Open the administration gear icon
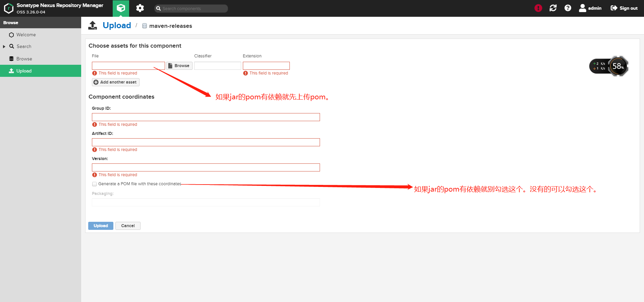This screenshot has height=302, width=644. (x=140, y=8)
